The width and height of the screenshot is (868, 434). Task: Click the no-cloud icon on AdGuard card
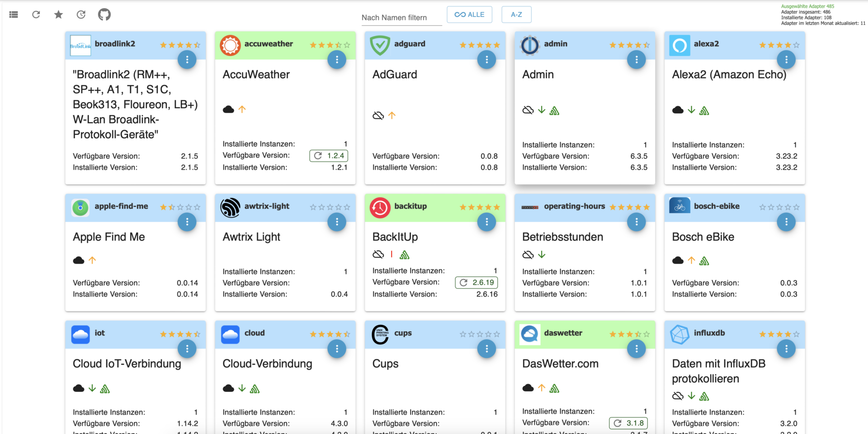pyautogui.click(x=378, y=115)
